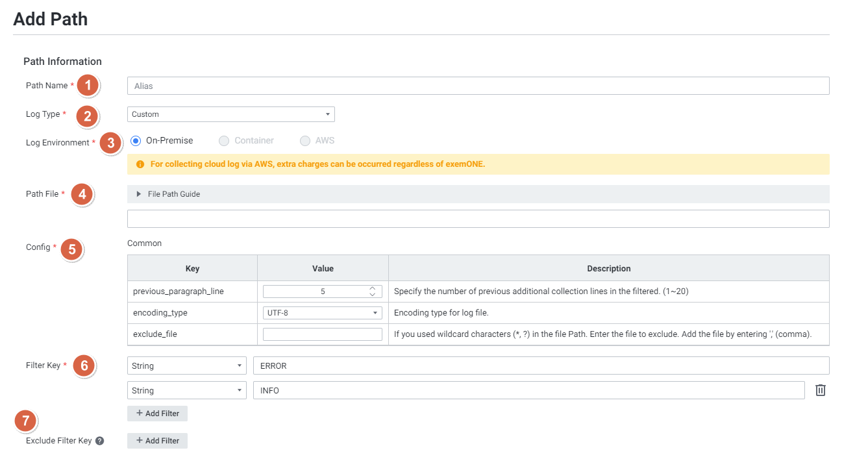Select the On-Premise log environment
868x459 pixels.
pos(136,140)
